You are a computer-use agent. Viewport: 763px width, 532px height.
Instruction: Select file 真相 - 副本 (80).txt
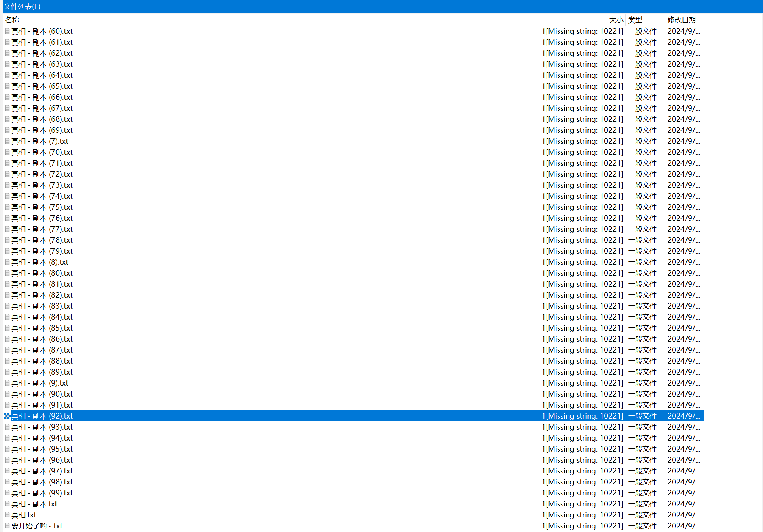[42, 273]
